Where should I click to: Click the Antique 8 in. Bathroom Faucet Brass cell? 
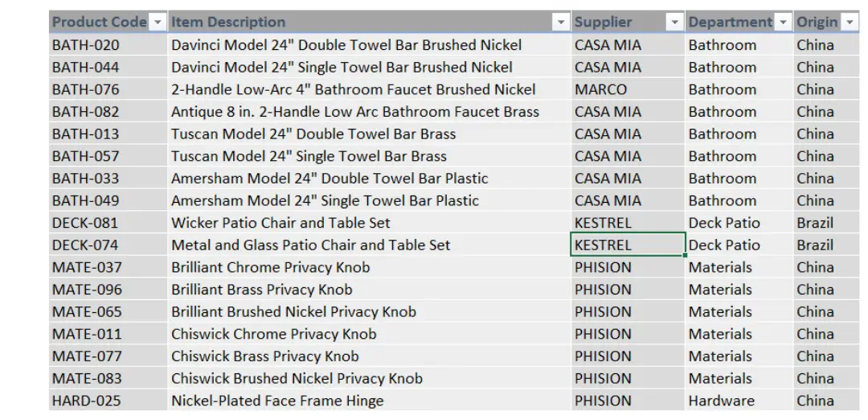[x=369, y=111]
